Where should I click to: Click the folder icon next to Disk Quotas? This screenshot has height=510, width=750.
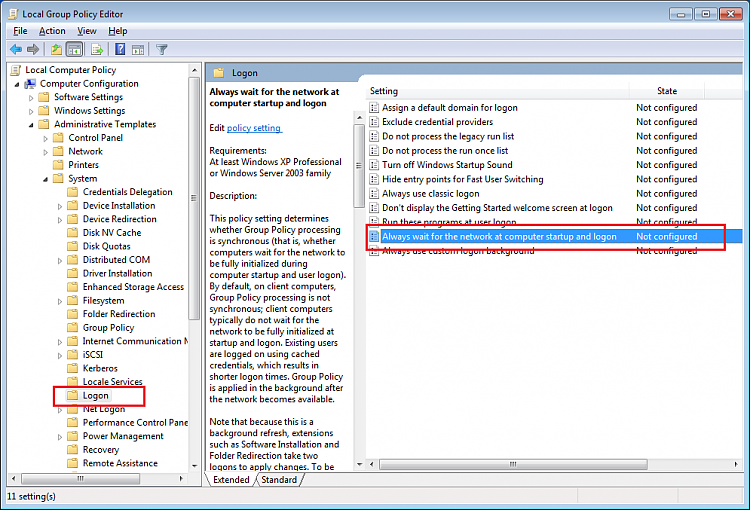pos(73,246)
